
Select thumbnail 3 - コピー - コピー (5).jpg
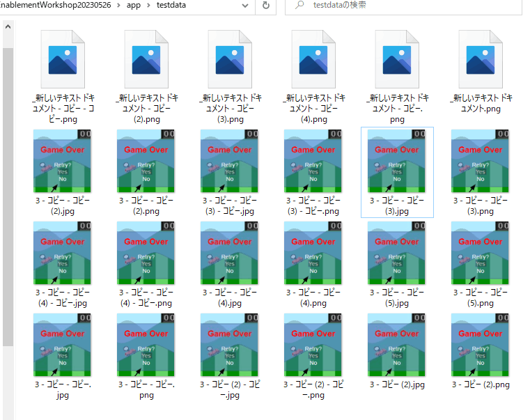(396, 253)
